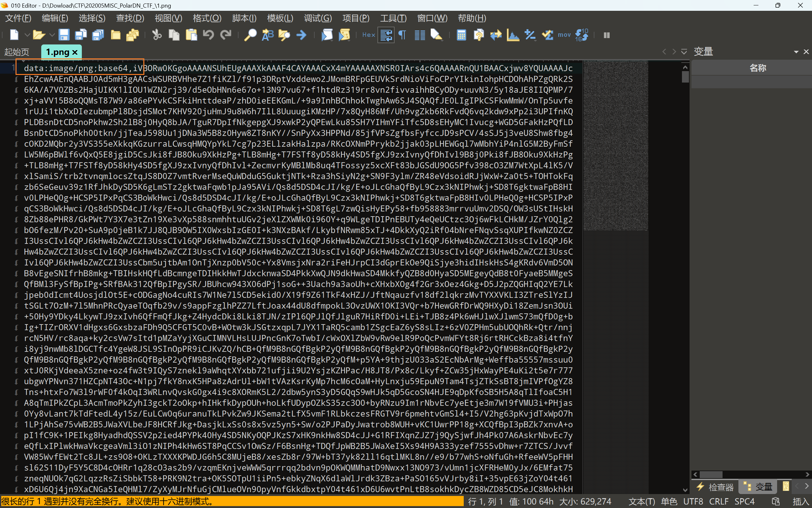Screen dimensions: 812x508
Task: Open the 文件(F) menu
Action: point(18,18)
